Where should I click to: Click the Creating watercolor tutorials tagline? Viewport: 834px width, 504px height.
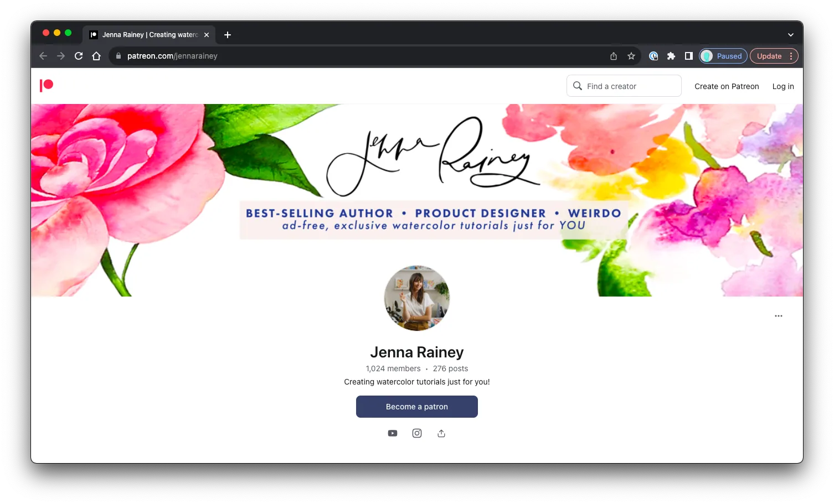tap(417, 382)
